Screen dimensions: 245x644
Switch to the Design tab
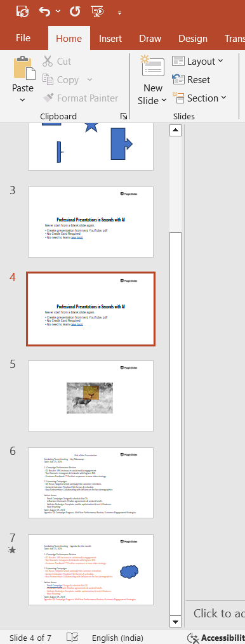click(x=193, y=39)
